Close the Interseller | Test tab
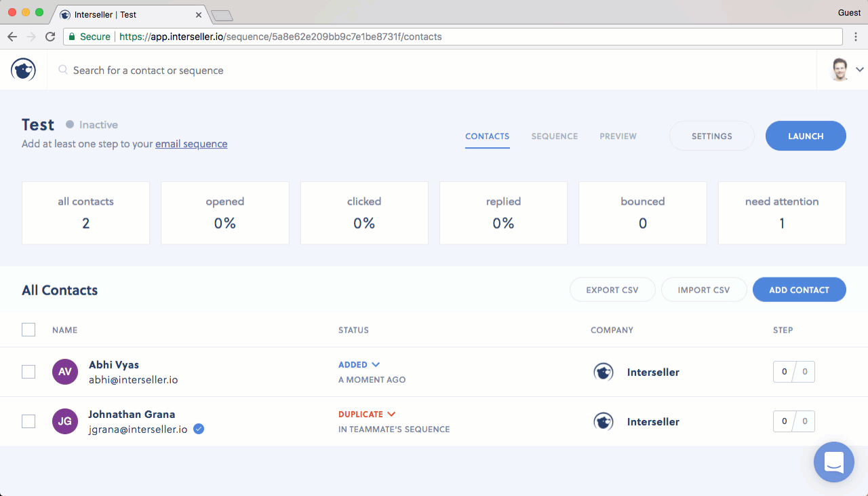 [x=199, y=14]
